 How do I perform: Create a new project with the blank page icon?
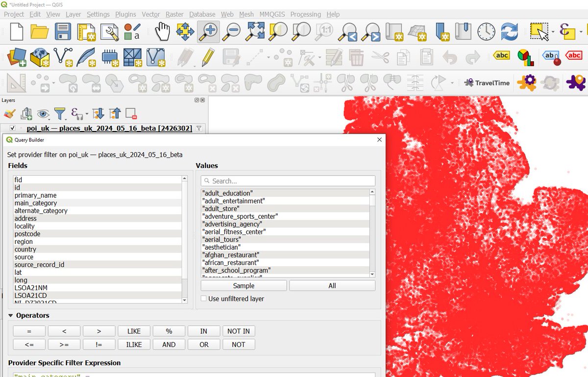[17, 32]
